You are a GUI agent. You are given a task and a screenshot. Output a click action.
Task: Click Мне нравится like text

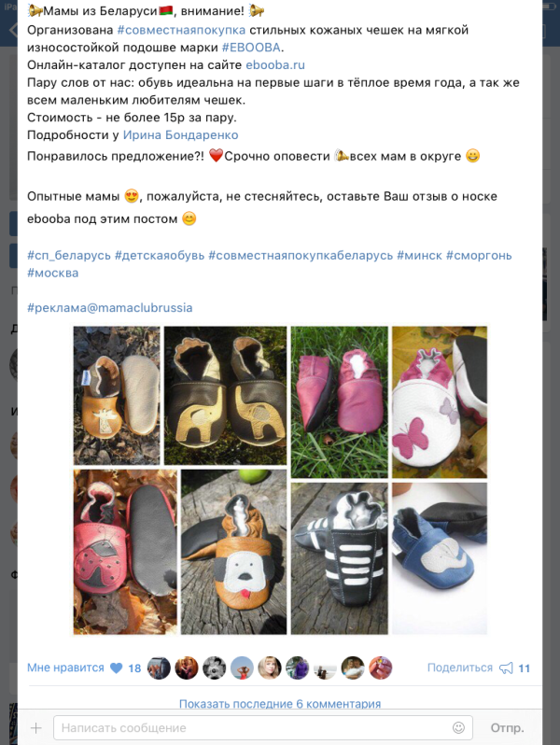pyautogui.click(x=65, y=668)
